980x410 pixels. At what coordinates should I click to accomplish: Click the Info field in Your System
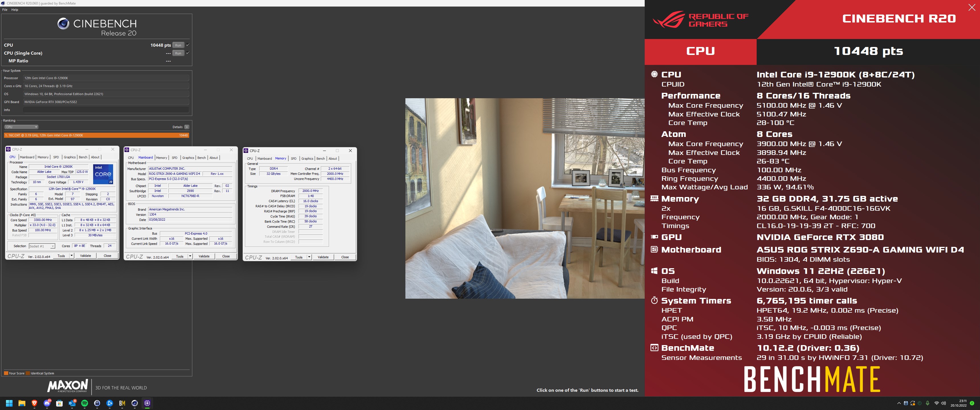106,110
